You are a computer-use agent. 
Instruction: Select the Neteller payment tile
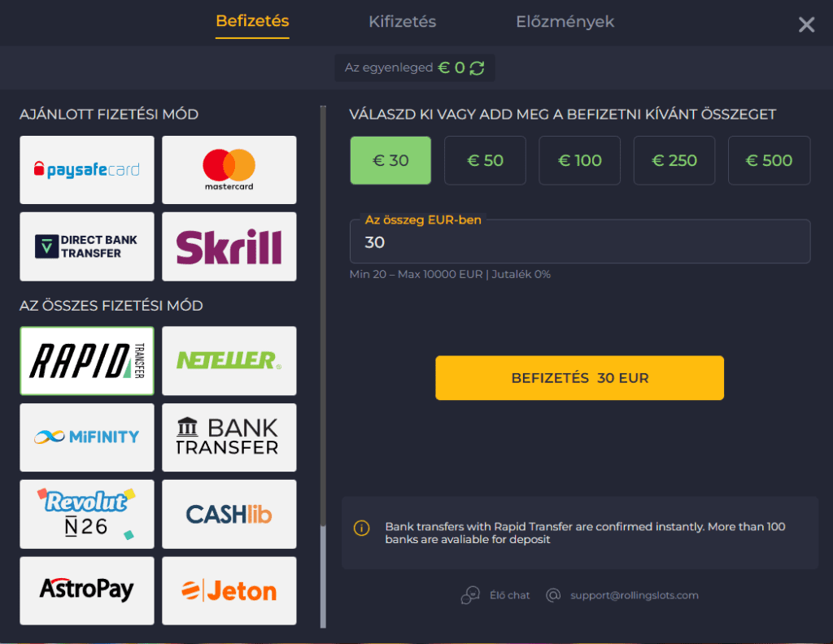[x=229, y=360]
